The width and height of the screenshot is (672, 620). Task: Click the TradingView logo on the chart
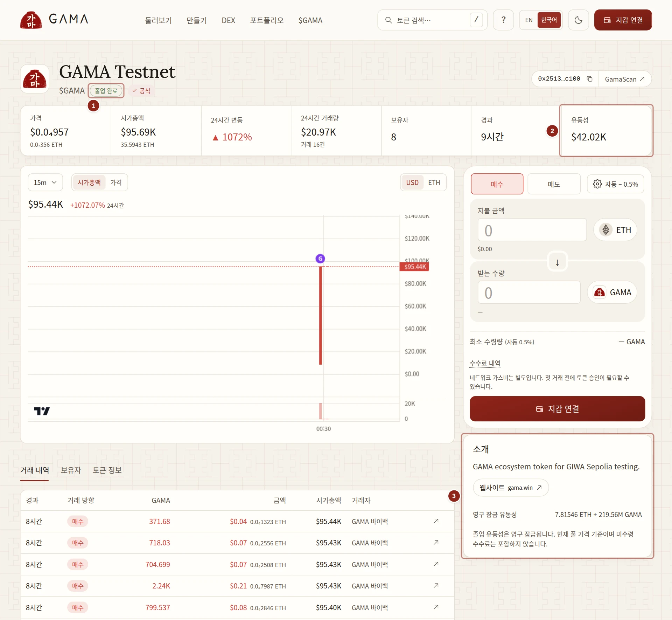tap(42, 411)
